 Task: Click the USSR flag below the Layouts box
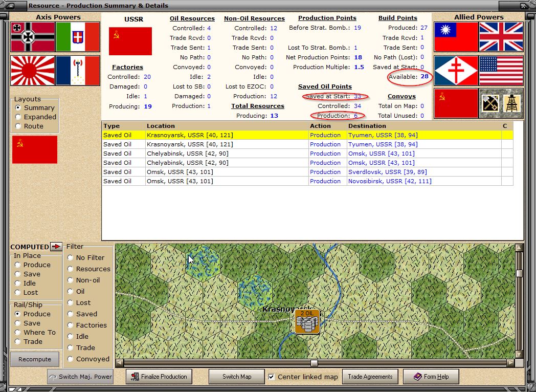(x=35, y=149)
